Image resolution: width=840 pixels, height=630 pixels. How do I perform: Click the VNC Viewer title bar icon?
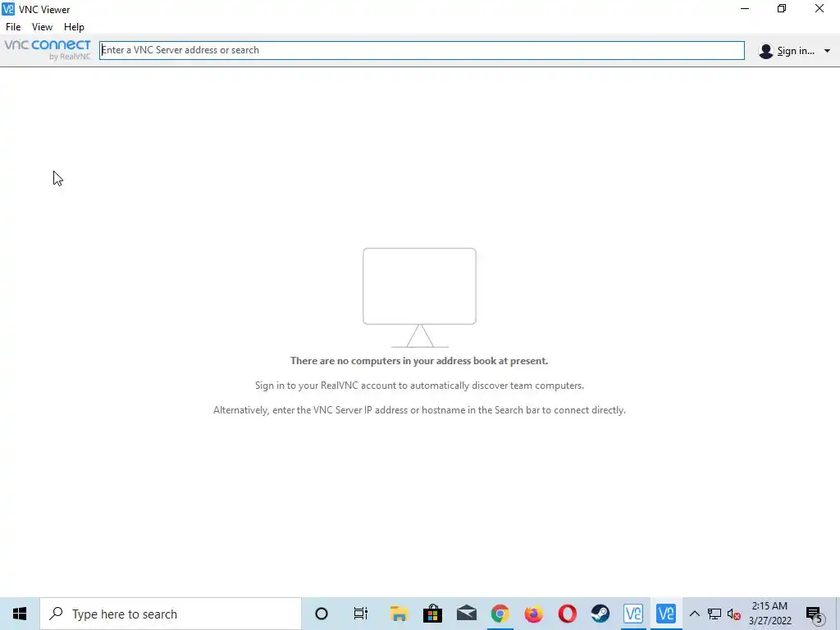click(x=8, y=9)
